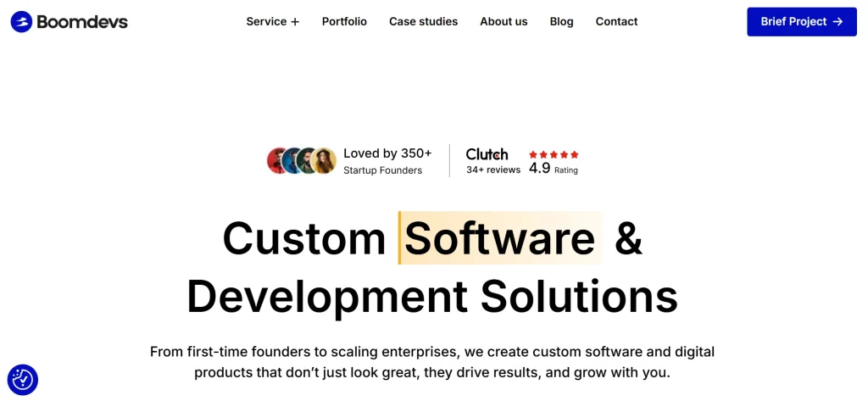Click the '4.9' rating value

coord(539,169)
